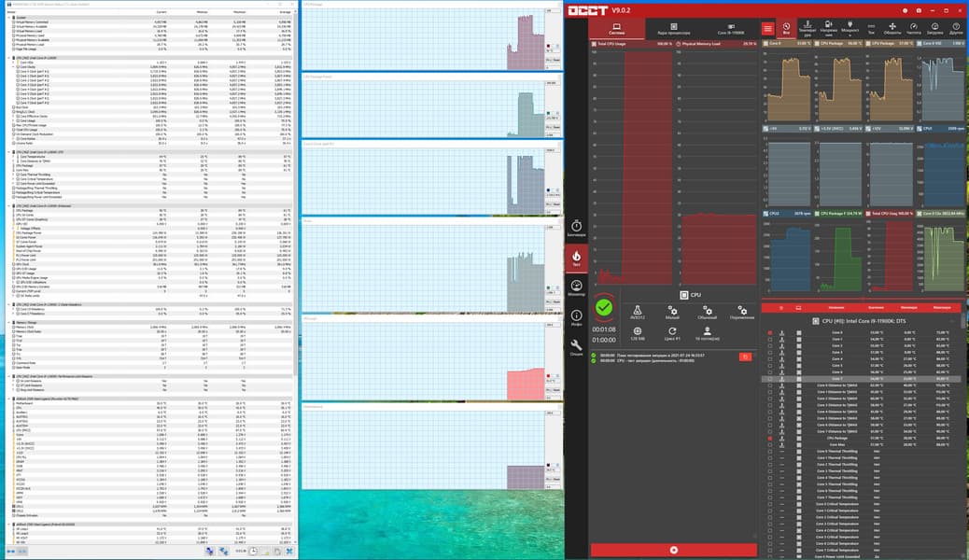
Task: Click the graph icon in the Core 0 table row
Action: (781, 332)
